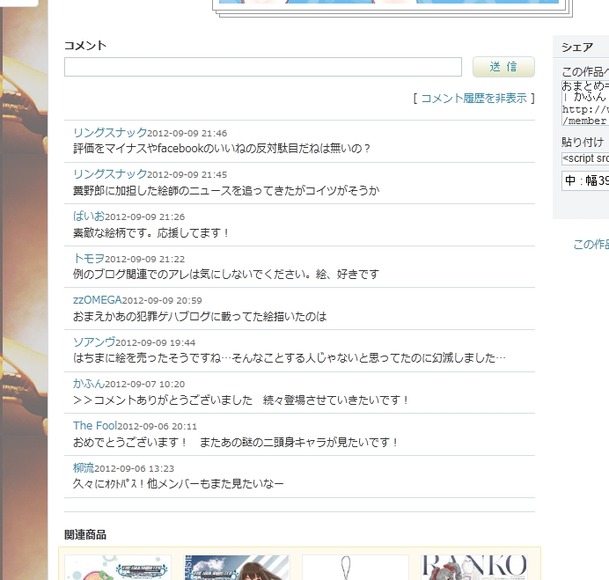
Task: Open the strap product thumbnail
Action: click(355, 567)
